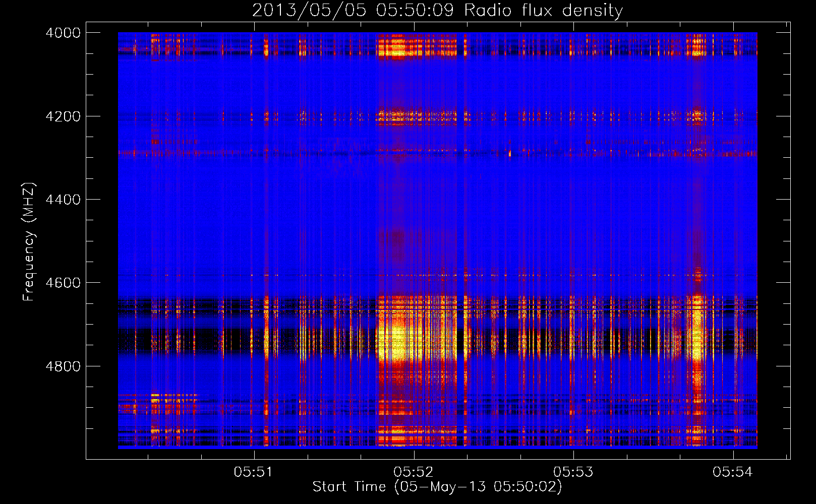
Task: Click the Start Time axis caption
Action: (x=437, y=487)
